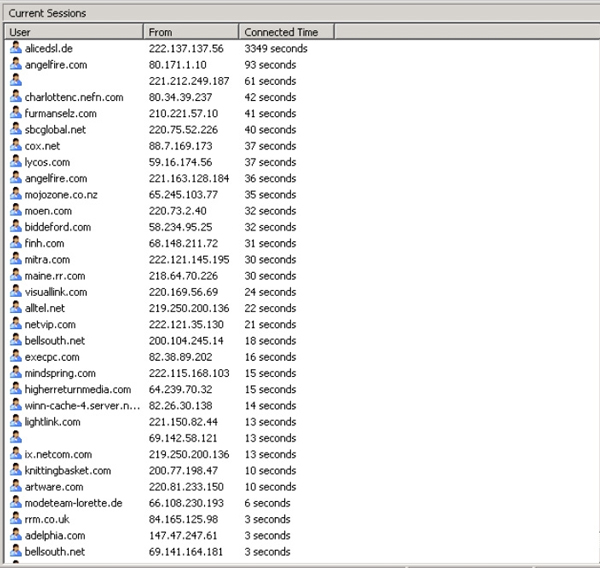600x568 pixels.
Task: Select IP address 58.234.95.25
Action: [x=181, y=227]
